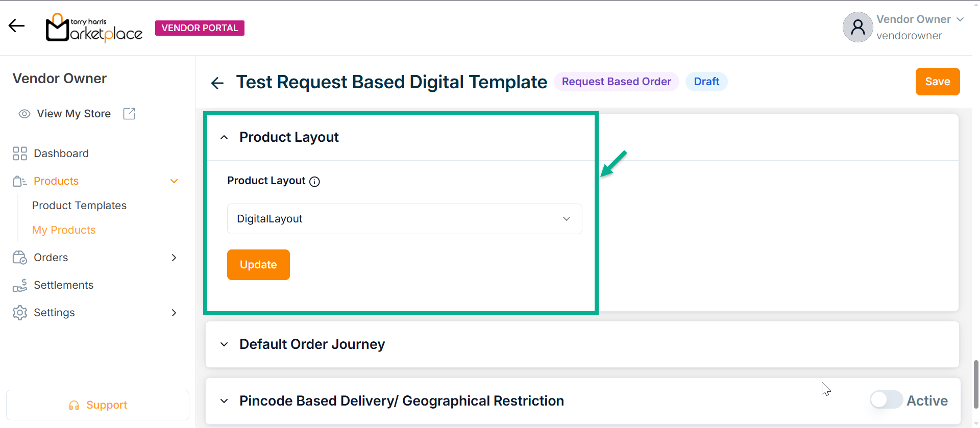Click the eye icon for View My Store

click(x=24, y=114)
